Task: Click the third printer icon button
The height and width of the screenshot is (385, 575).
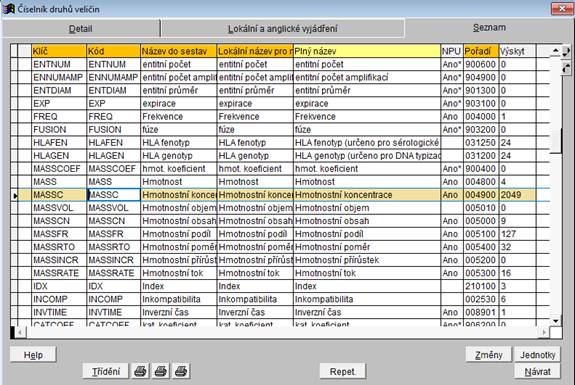Action: click(x=181, y=371)
